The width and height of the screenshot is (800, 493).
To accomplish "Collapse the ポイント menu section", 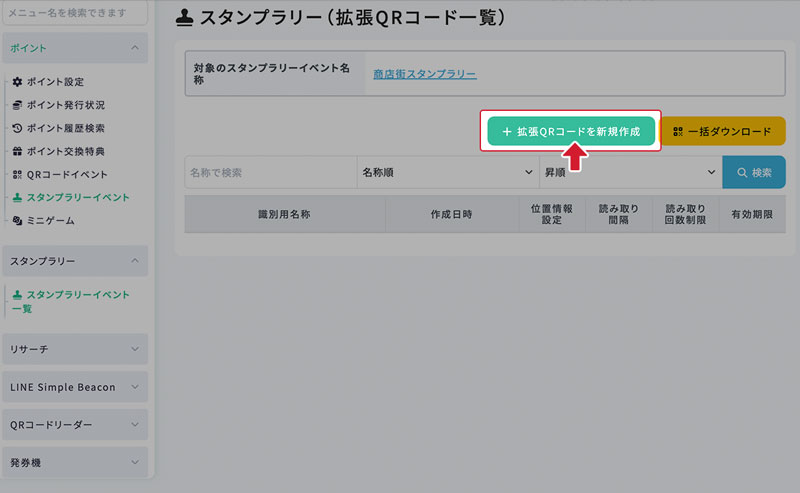I will (134, 48).
